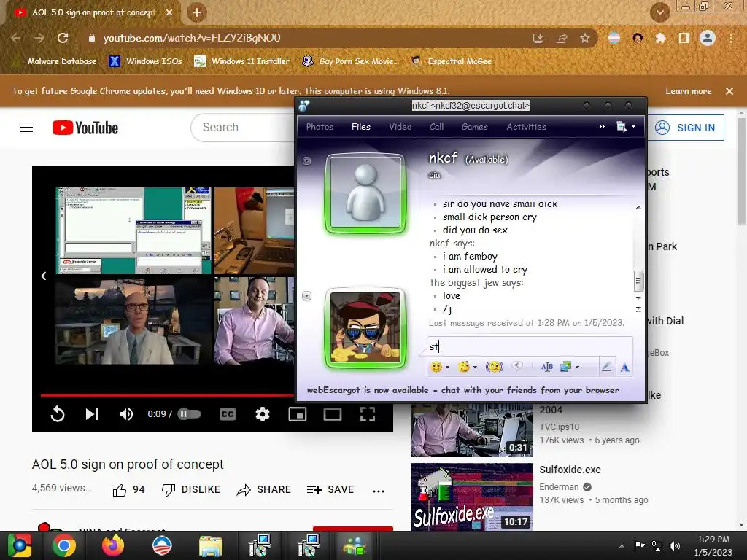Mute the video player
747x560 pixels.
126,414
